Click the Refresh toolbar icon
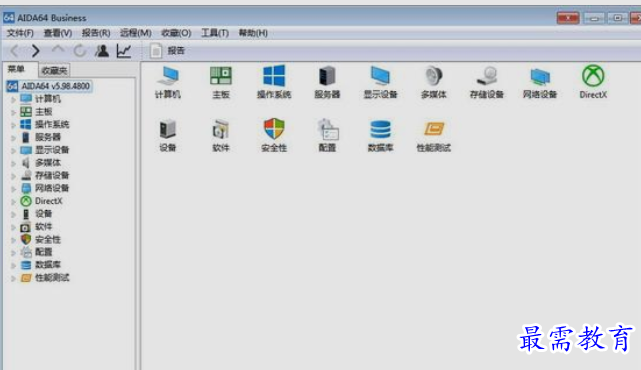 point(80,51)
